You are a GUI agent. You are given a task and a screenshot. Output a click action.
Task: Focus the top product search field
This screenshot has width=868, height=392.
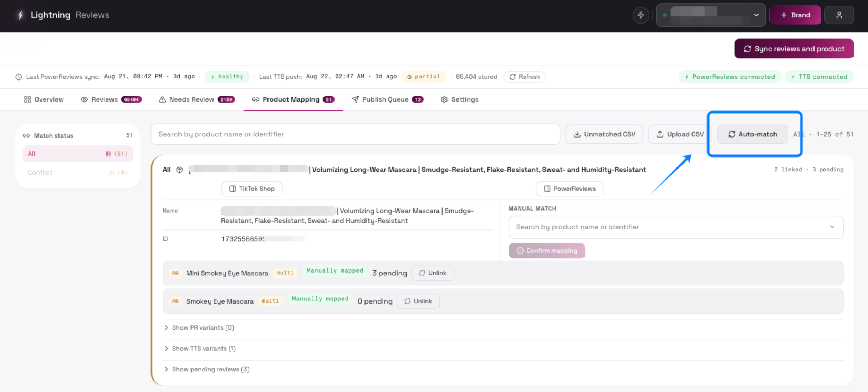pyautogui.click(x=355, y=134)
